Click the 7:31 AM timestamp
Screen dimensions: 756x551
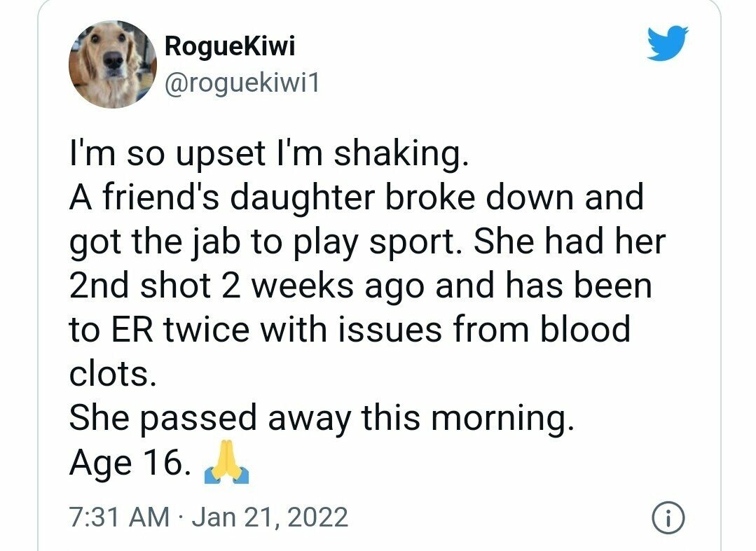click(x=120, y=517)
